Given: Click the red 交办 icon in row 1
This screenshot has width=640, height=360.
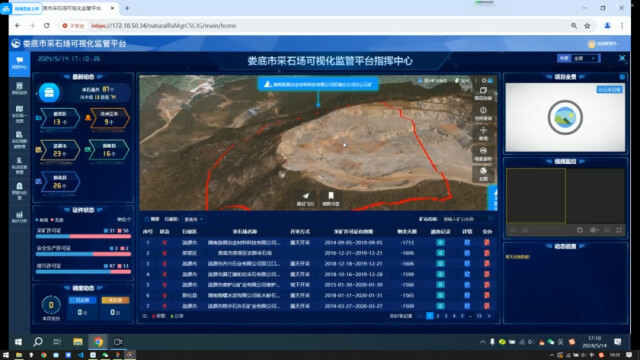Looking at the screenshot, I should click(x=487, y=242).
